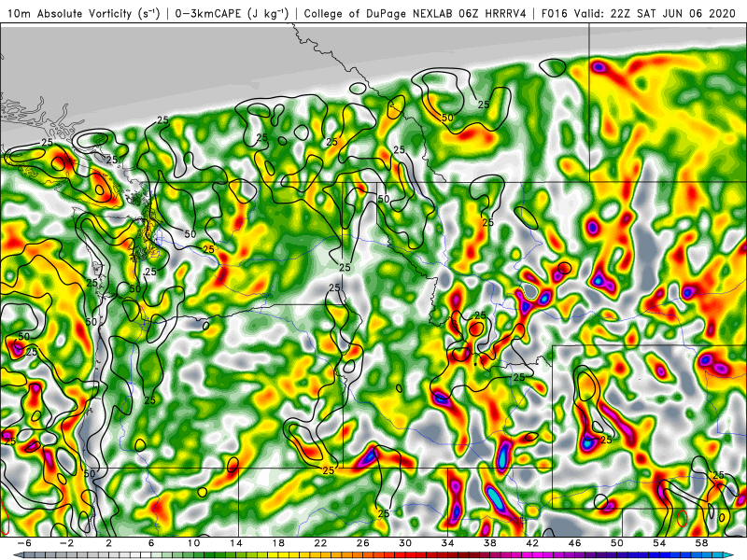Click the "2" color scale label
Image resolution: width=747 pixels, height=560 pixels.
pos(108,543)
